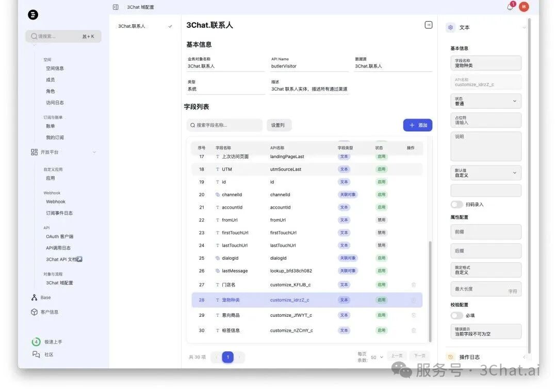This screenshot has width=557, height=392.
Task: Click the 字段名称 宠物种类 input
Action: click(486, 63)
